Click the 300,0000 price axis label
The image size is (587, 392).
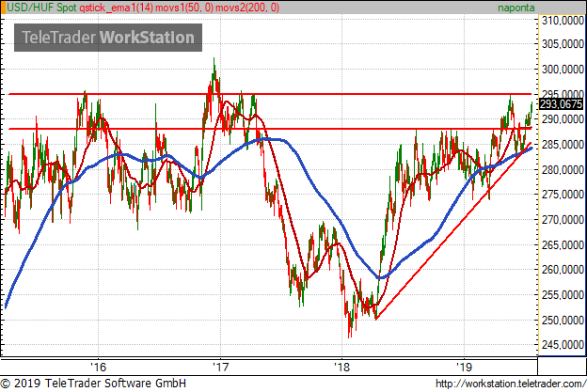(x=563, y=70)
